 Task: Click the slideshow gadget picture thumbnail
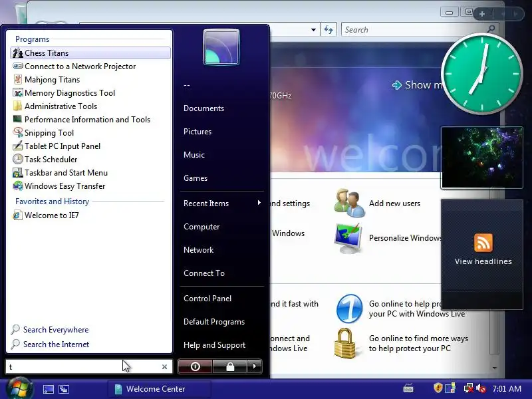(x=481, y=158)
